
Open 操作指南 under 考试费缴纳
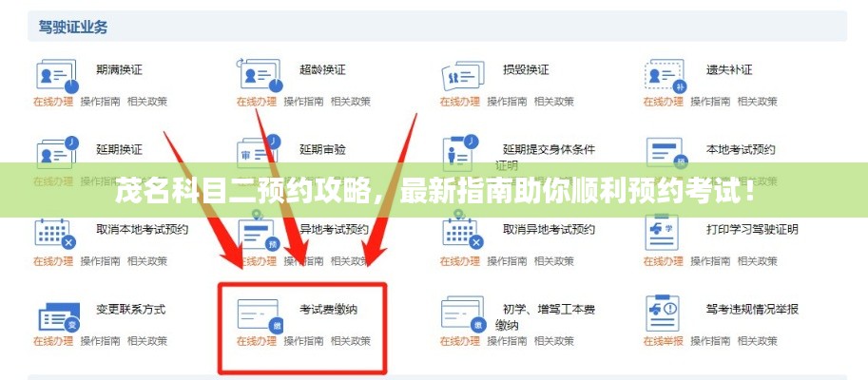303,341
